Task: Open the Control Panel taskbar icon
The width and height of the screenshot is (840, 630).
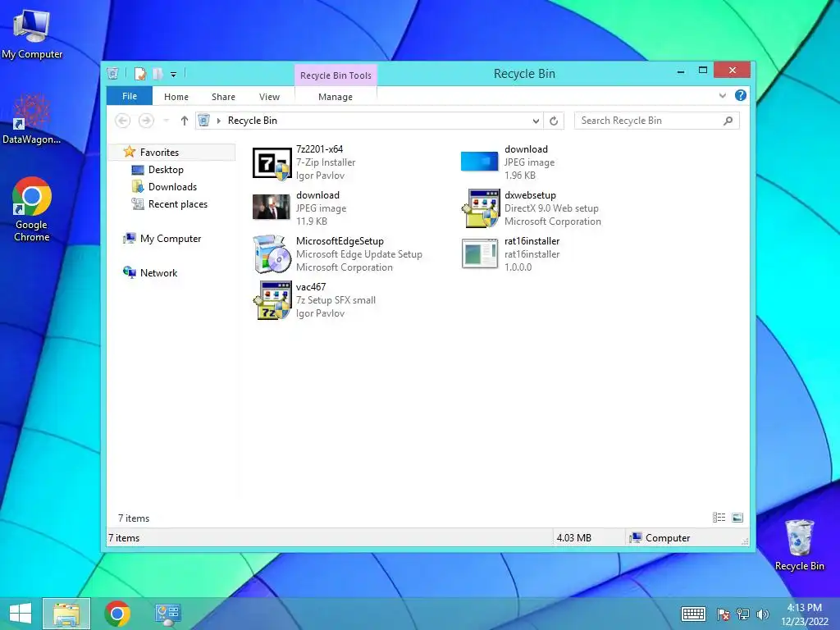Action: click(x=168, y=614)
